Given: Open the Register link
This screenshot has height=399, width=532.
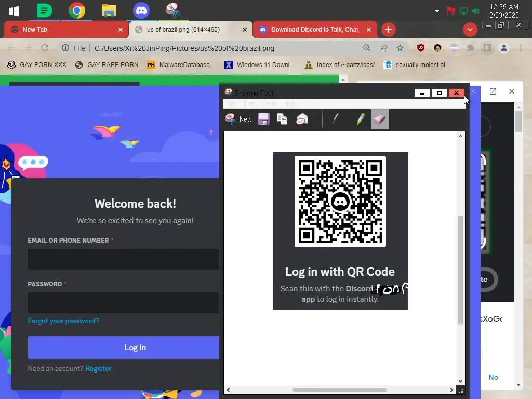Looking at the screenshot, I should [x=98, y=368].
